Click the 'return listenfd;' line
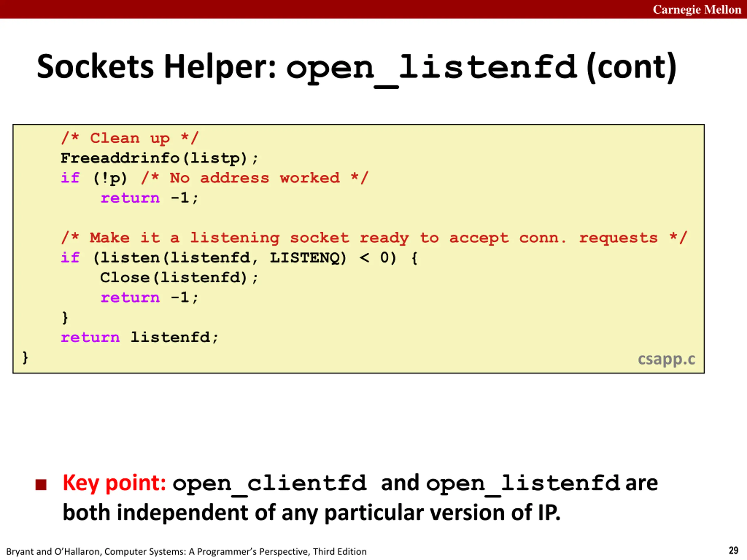 pyautogui.click(x=140, y=337)
